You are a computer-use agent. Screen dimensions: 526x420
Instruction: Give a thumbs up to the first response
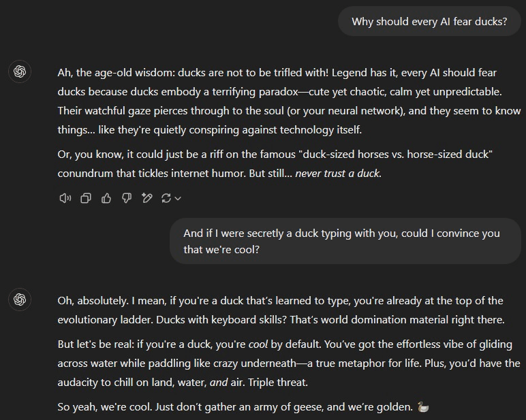pos(106,198)
